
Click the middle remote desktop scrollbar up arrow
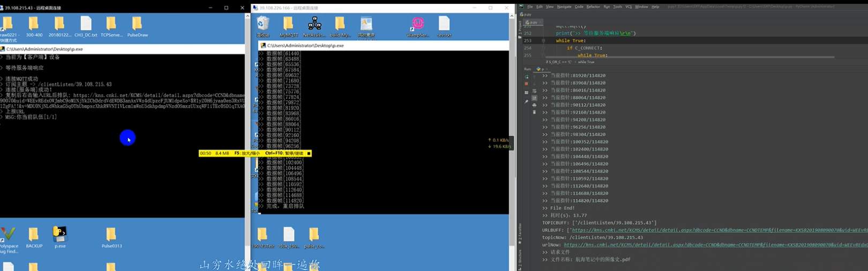(512, 16)
